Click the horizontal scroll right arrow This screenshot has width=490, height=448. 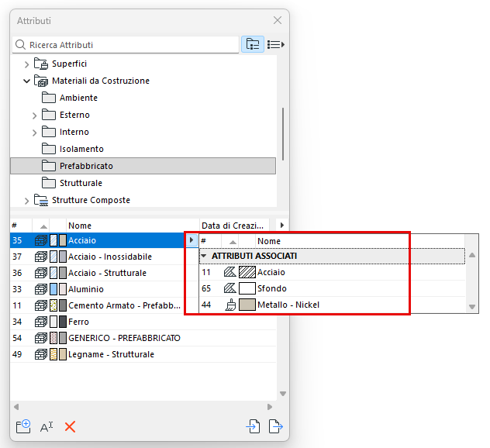[x=270, y=407]
